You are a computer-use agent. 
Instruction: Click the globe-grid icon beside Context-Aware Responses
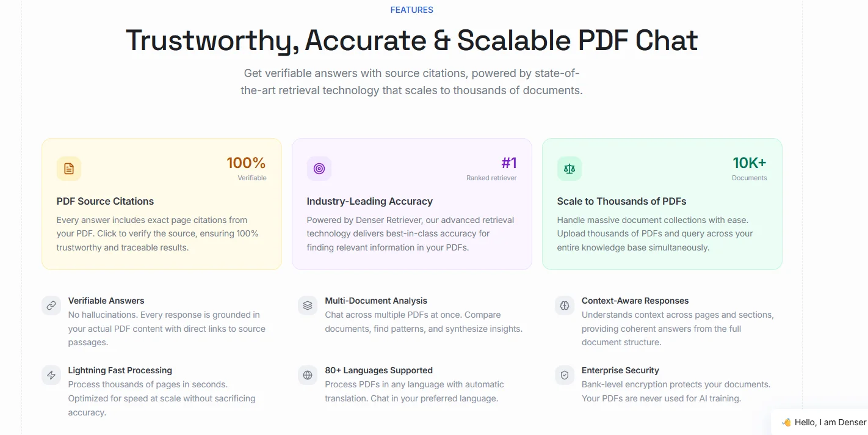click(564, 305)
